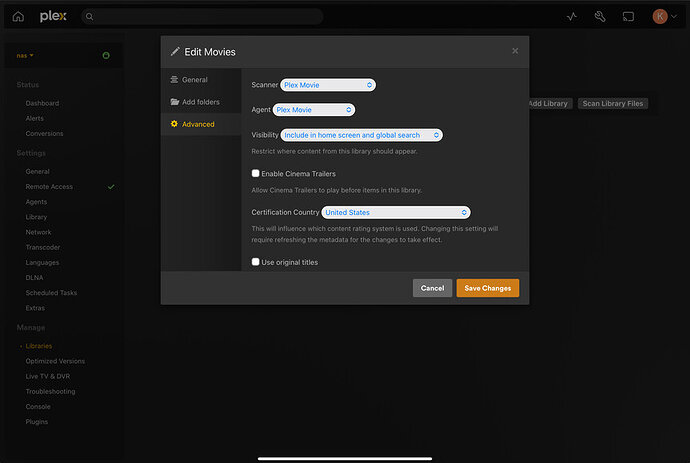Open the Activity pulse icon
The image size is (690, 463).
pyautogui.click(x=572, y=17)
